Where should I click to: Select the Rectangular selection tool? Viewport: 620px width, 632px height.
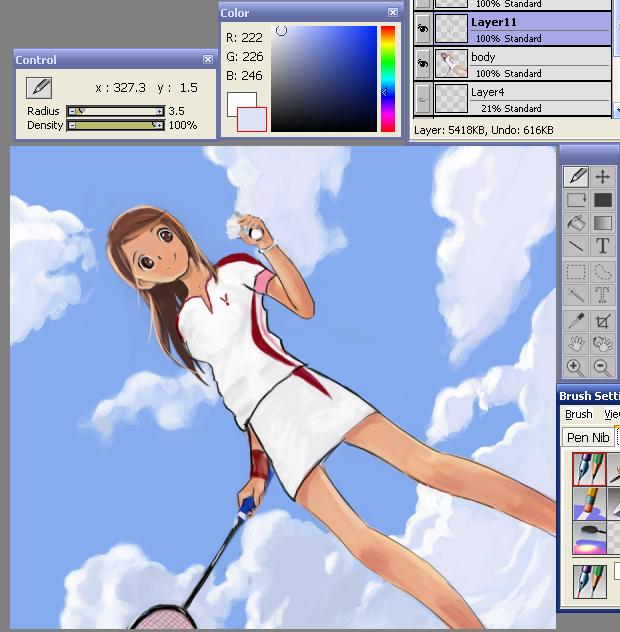[576, 272]
